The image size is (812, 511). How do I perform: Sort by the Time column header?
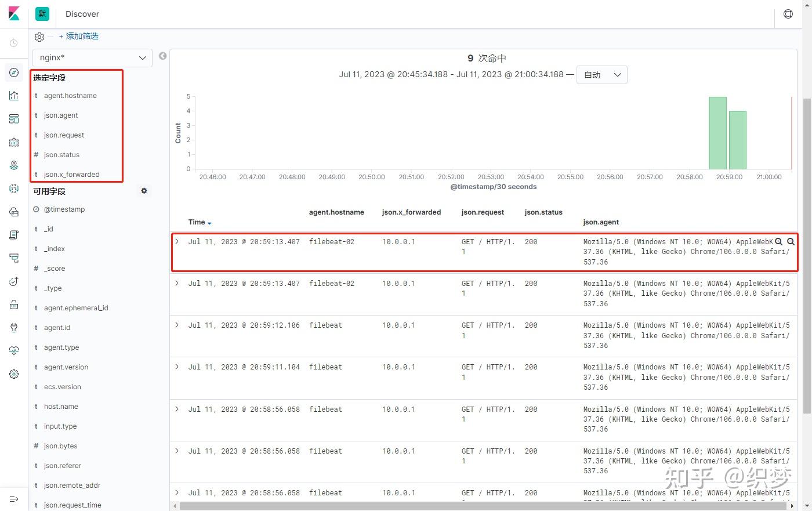[x=200, y=222]
